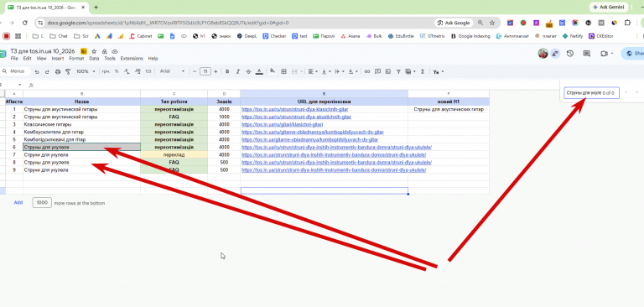Viewport: 644px width, 307px height.
Task: Insert chart from toolbar icon
Action: point(387,71)
